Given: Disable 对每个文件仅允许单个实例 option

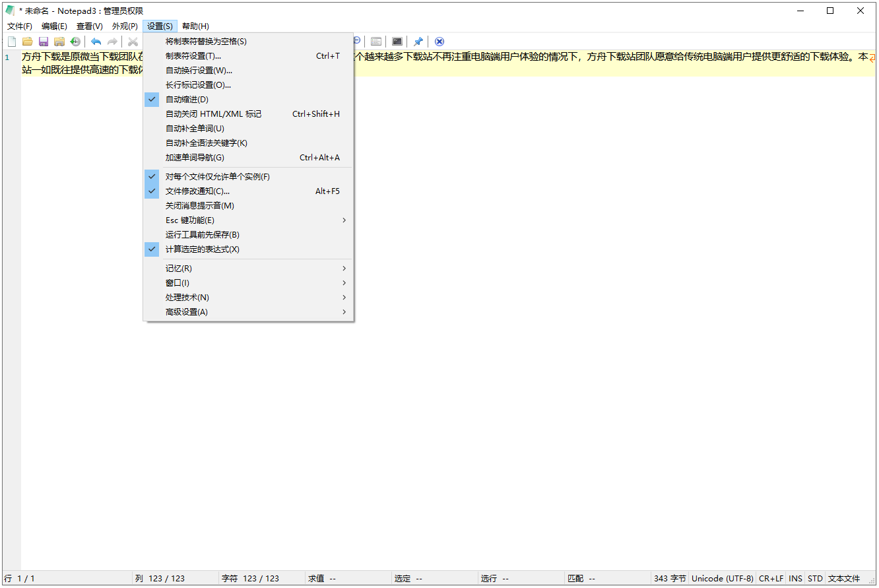Looking at the screenshot, I should pos(218,176).
